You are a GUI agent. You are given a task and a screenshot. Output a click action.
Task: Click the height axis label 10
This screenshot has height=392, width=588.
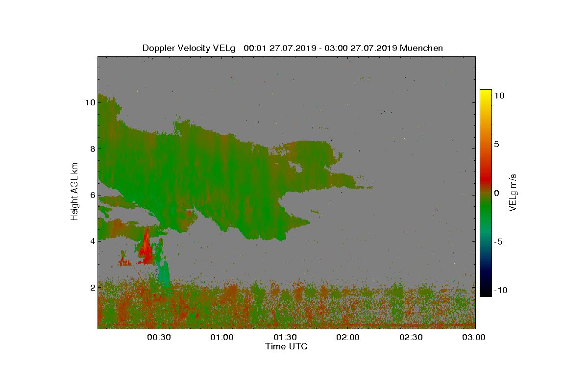[x=89, y=102]
